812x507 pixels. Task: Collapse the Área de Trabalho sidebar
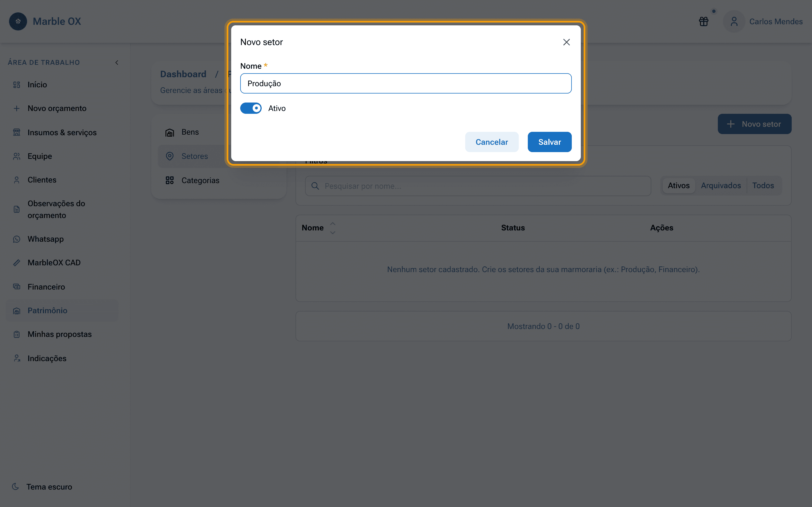(x=117, y=62)
